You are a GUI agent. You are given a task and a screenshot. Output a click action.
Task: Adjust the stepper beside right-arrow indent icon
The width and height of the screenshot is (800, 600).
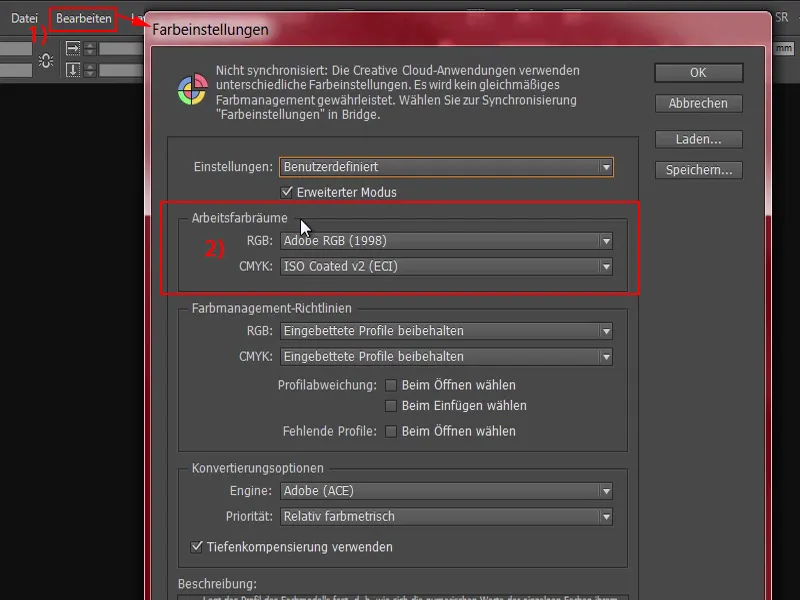pyautogui.click(x=90, y=49)
